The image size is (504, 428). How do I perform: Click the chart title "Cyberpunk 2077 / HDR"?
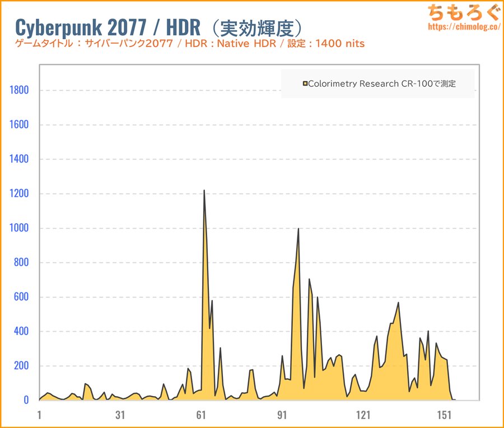[x=108, y=27]
